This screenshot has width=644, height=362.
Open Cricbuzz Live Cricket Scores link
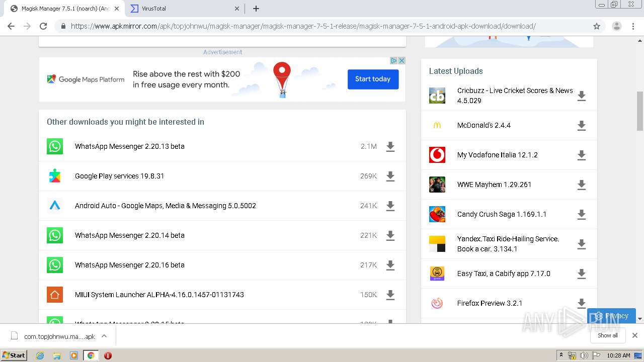(x=515, y=96)
